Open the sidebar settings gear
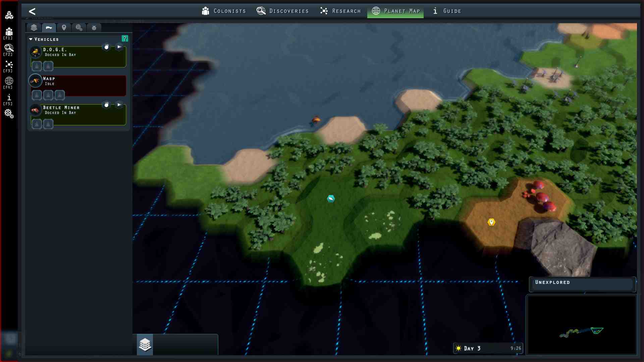 coord(9,114)
